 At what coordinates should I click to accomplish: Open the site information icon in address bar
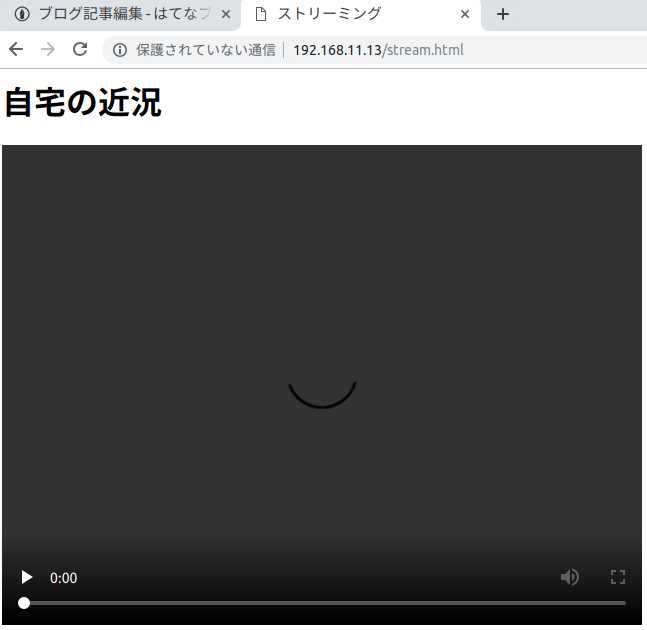120,50
